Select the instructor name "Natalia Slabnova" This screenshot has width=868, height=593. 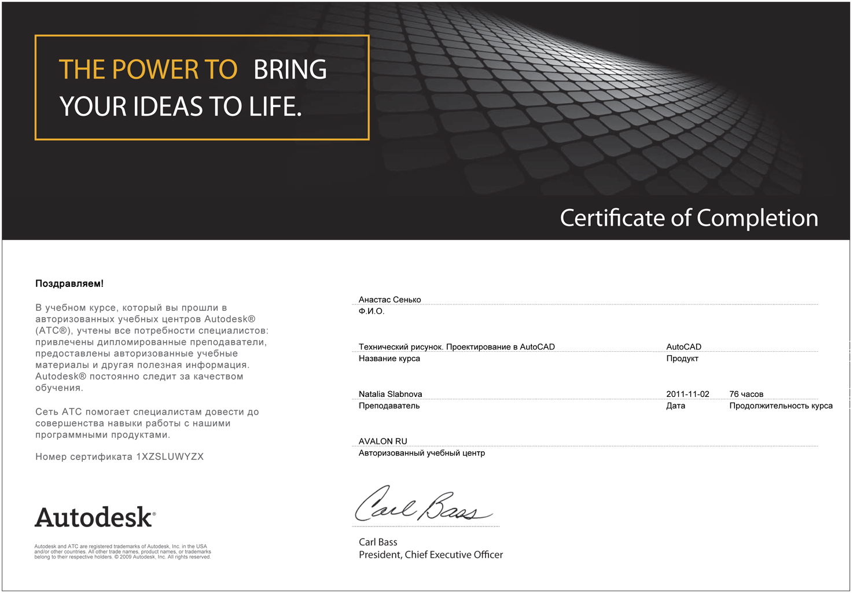pos(391,394)
